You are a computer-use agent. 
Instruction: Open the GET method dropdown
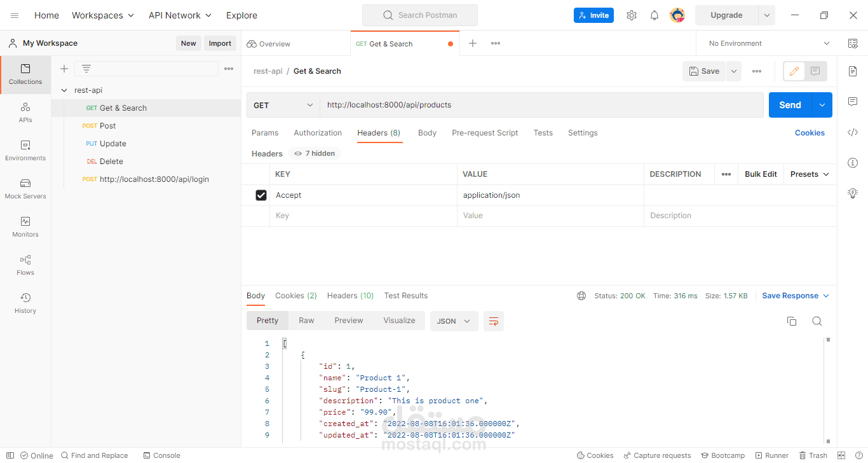point(283,105)
